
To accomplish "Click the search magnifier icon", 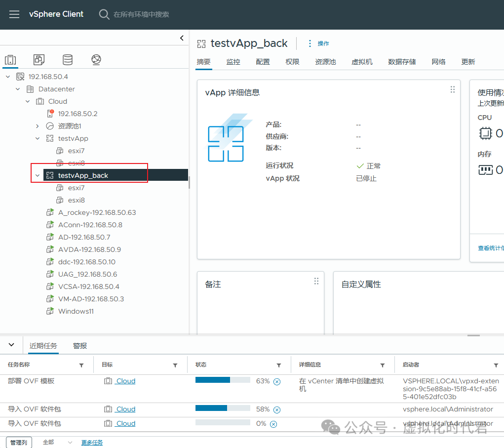I will tap(104, 14).
